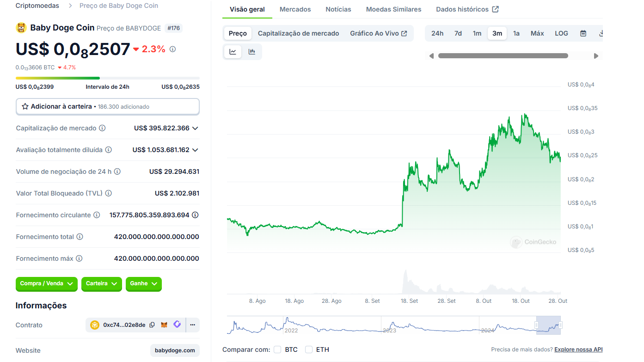This screenshot has width=644, height=362.
Task: Click the left handle of the navigator range
Action: [537, 325]
